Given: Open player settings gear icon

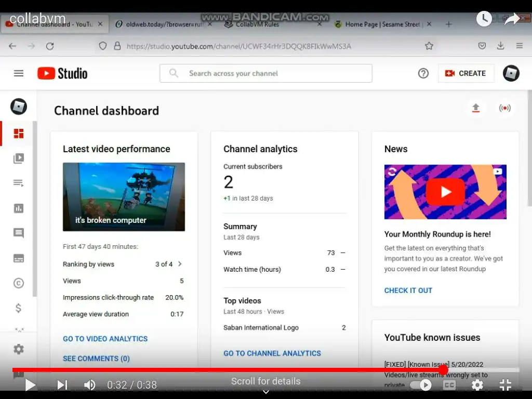Looking at the screenshot, I should point(477,385).
